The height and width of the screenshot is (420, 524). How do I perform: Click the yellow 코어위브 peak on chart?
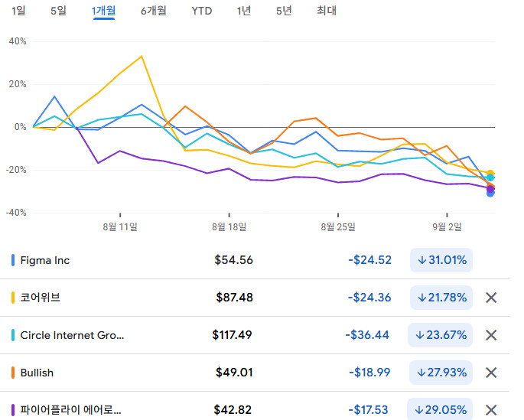(142, 56)
